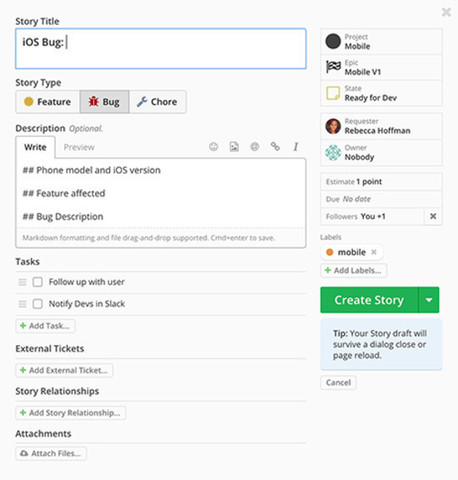Viewport: 458px width, 480px height.
Task: Remove the mobile label
Action: pyautogui.click(x=374, y=252)
